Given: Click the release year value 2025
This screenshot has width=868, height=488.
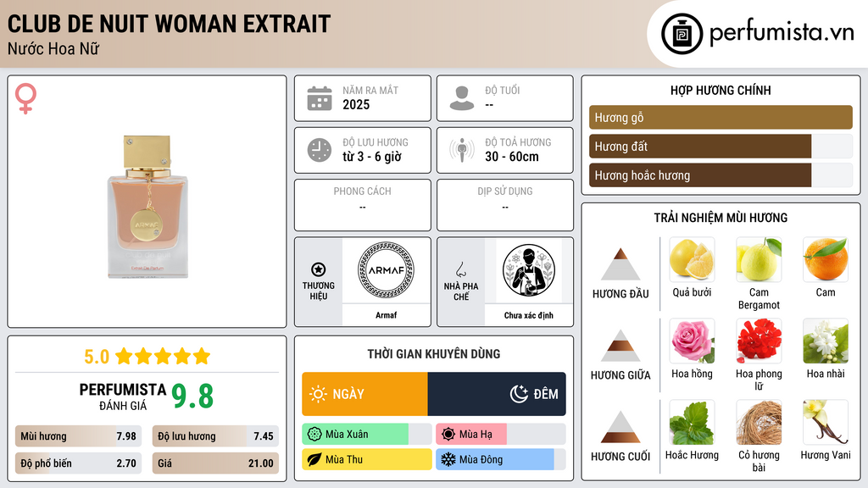Looking at the screenshot, I should click(356, 104).
